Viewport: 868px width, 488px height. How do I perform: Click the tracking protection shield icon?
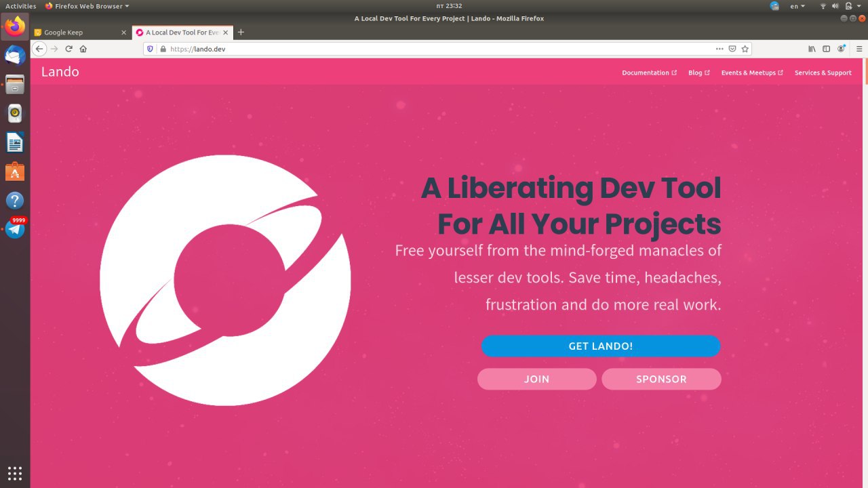click(x=151, y=49)
